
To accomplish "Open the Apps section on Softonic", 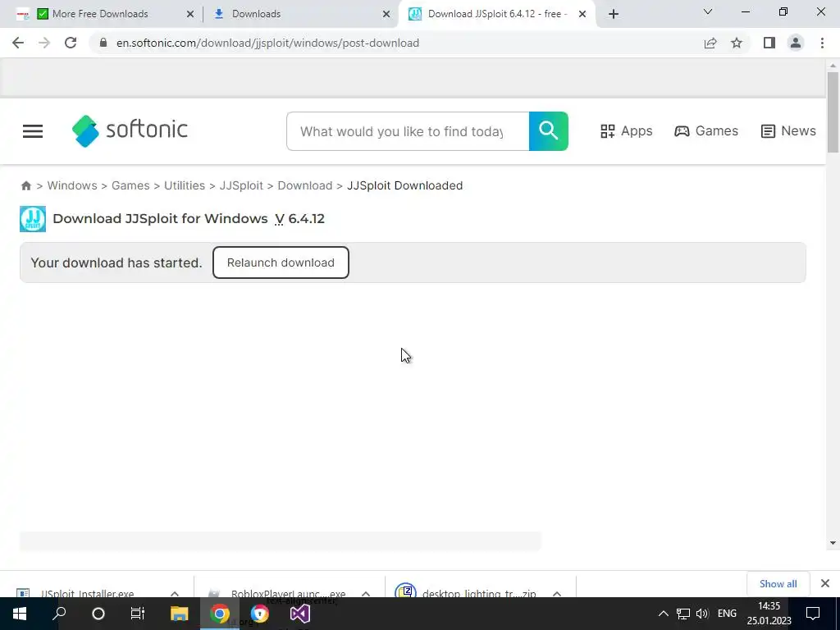I will 626,131.
